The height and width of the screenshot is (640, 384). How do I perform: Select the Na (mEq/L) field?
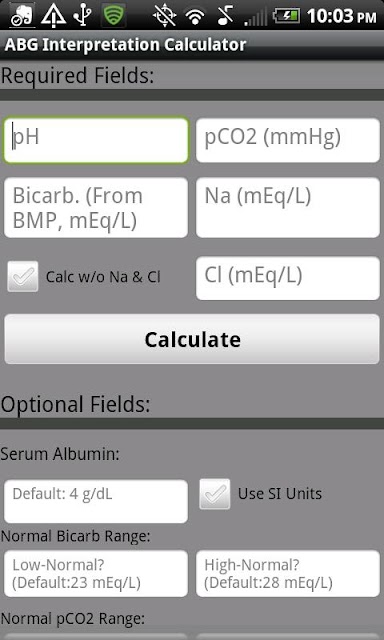click(288, 207)
